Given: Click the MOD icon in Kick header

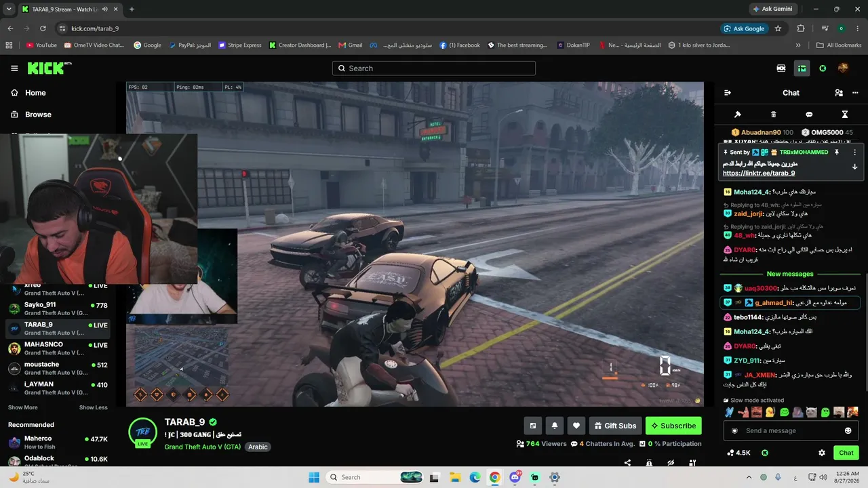Looking at the screenshot, I should pos(781,68).
